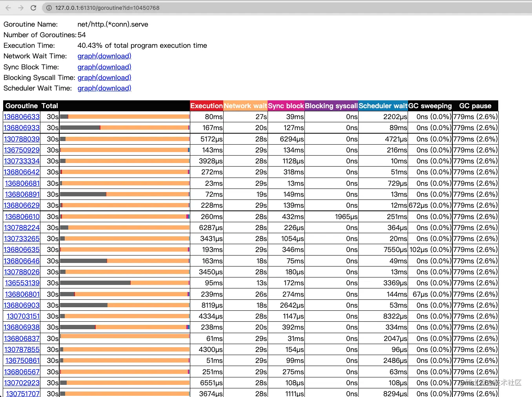Click time bar for goroutine 136806891
The width and height of the screenshot is (532, 397).
click(x=125, y=194)
